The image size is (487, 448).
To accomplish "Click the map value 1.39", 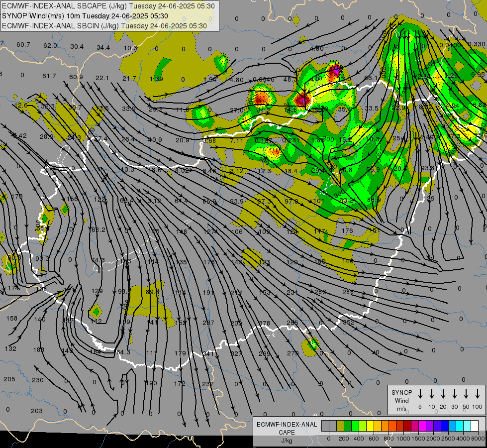I will [x=156, y=79].
